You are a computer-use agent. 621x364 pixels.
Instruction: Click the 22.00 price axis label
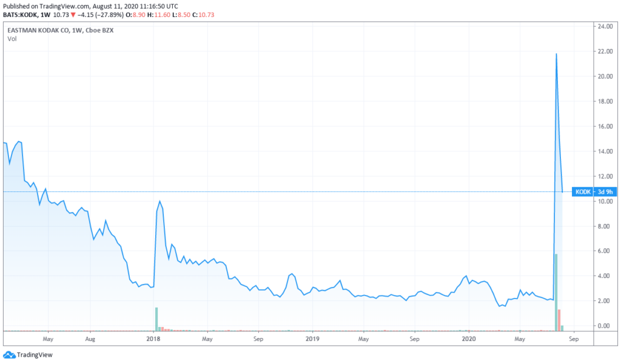[x=605, y=51]
